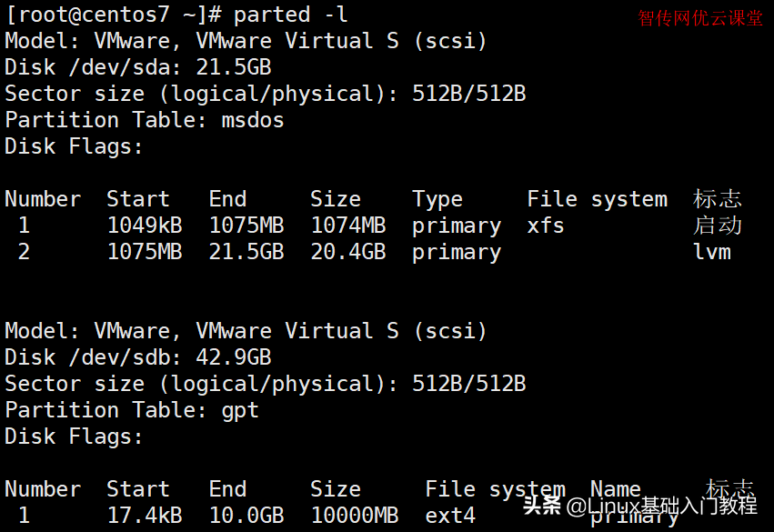Select the Model: VMware Virtual S line

coord(246,40)
